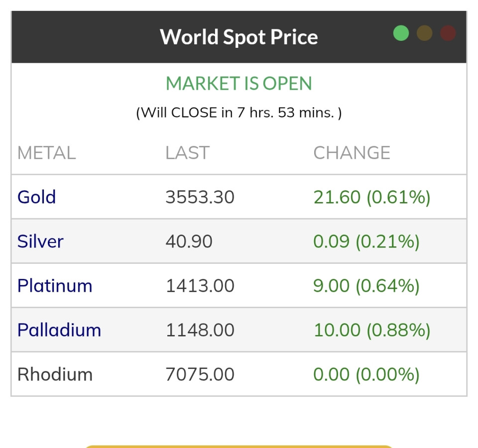Open the Gold metal link

click(36, 197)
